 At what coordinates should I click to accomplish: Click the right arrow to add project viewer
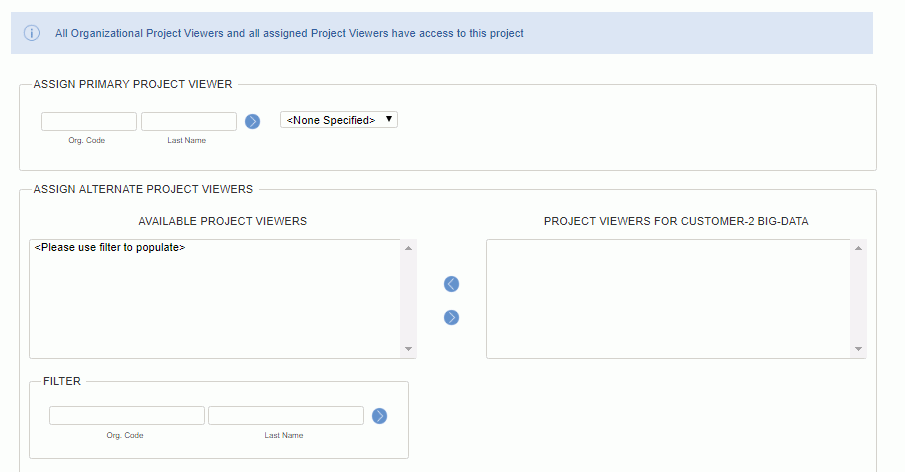coord(451,317)
